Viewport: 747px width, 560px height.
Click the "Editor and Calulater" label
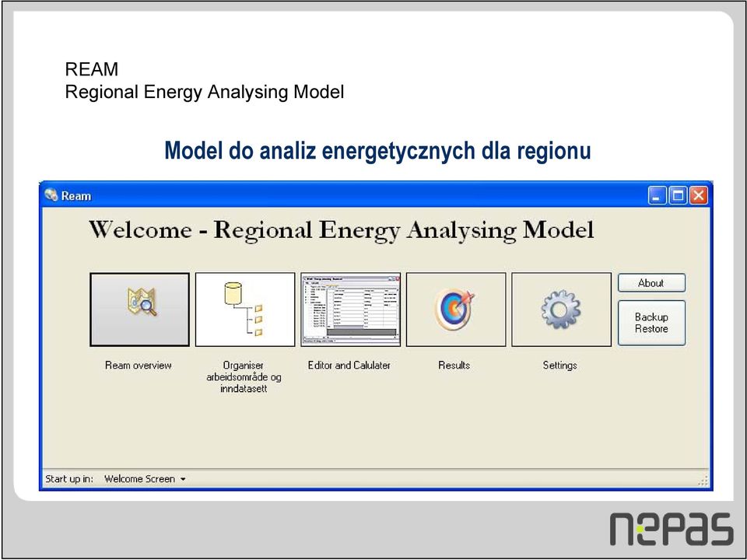tap(349, 366)
